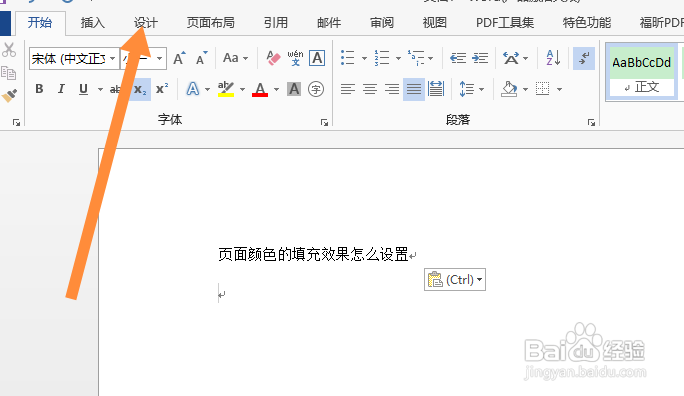Toggle Underline formatting
The height and width of the screenshot is (396, 684).
(x=83, y=89)
